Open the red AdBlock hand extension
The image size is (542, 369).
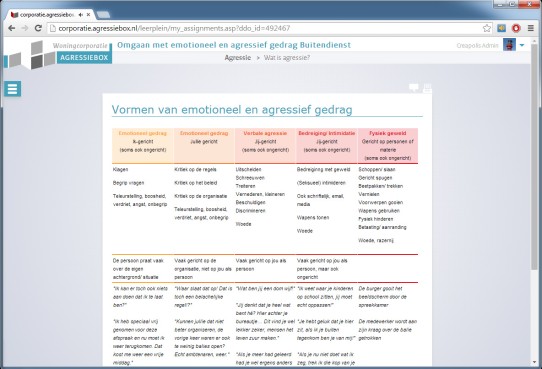pos(516,28)
